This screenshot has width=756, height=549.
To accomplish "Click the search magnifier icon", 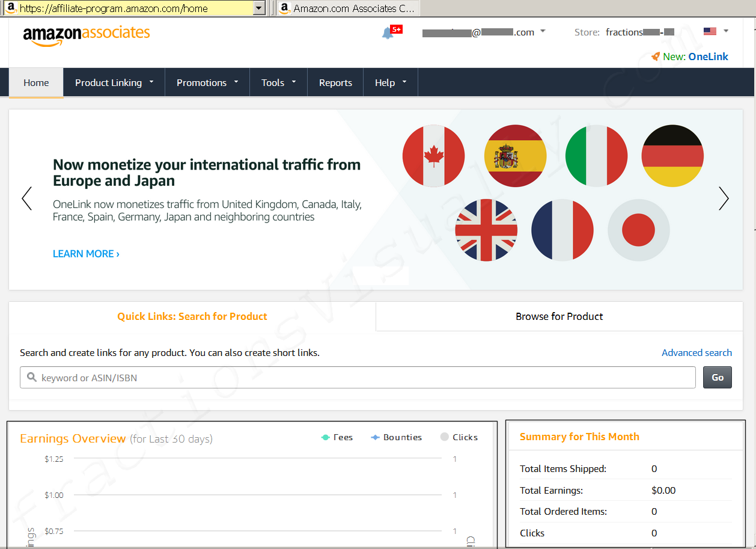I will click(x=32, y=378).
